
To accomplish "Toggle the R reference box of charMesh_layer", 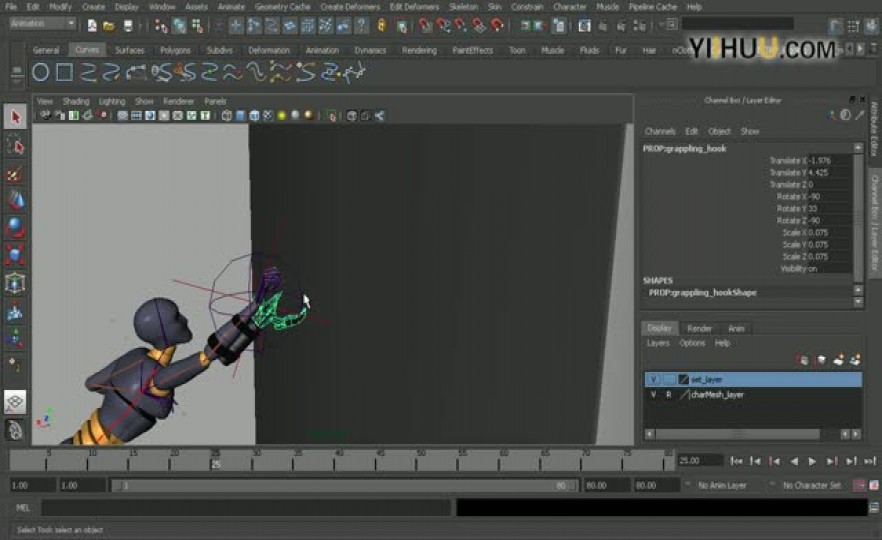I will [x=668, y=395].
